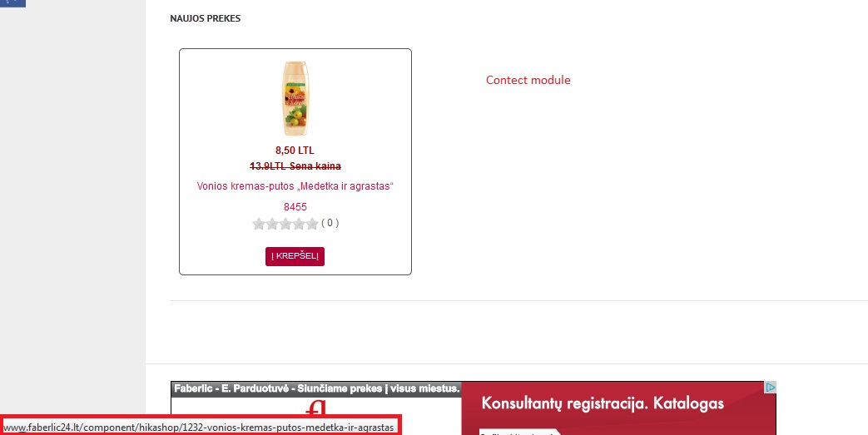Viewport: 868px width, 435px height.
Task: Select the Contect module text
Action: (528, 80)
